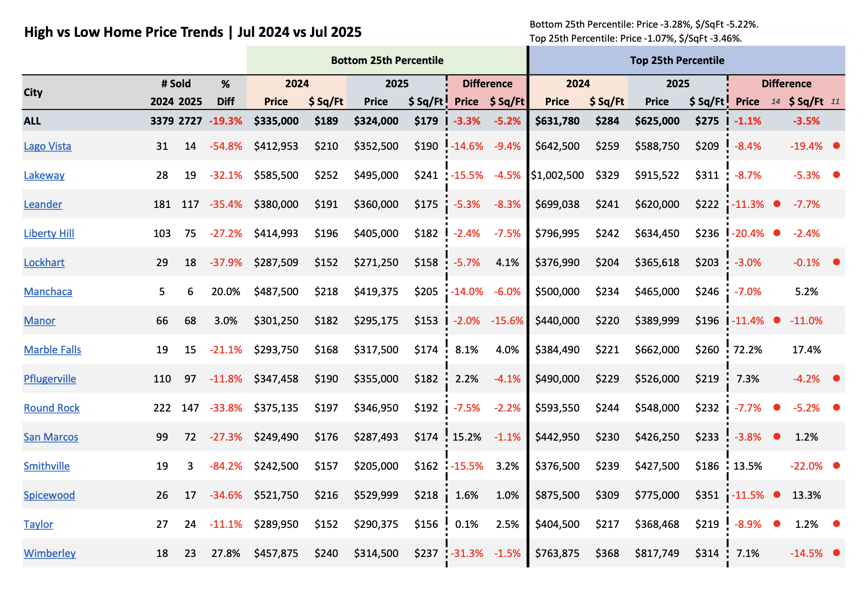Click the Top 25th Percentile summary note
This screenshot has width=868, height=603.
point(636,38)
